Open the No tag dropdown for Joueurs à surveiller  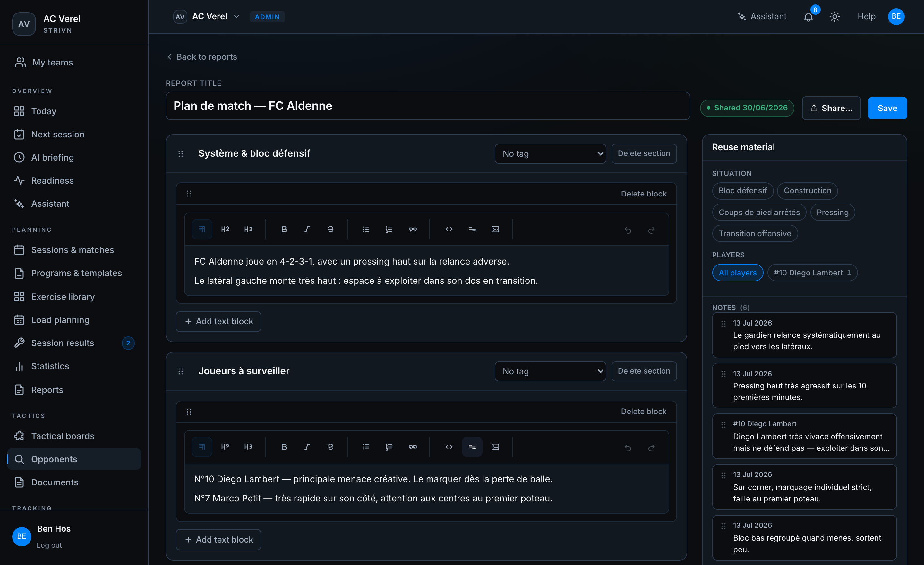550,371
